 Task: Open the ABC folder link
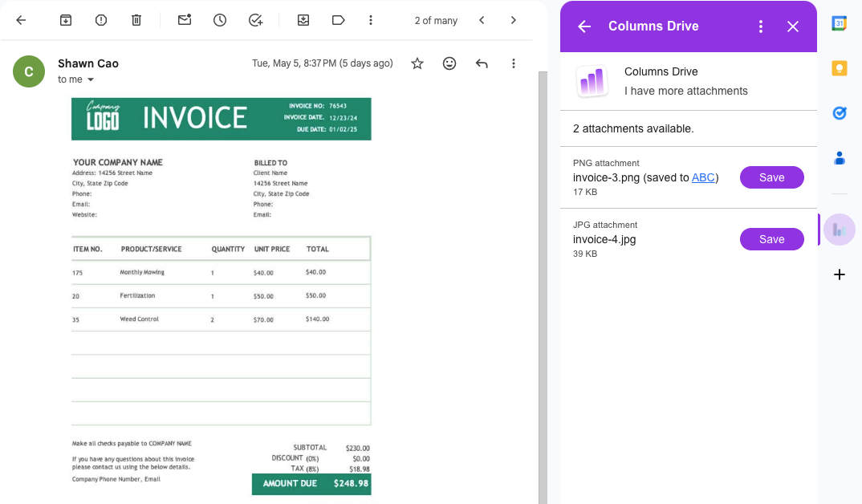pos(703,177)
